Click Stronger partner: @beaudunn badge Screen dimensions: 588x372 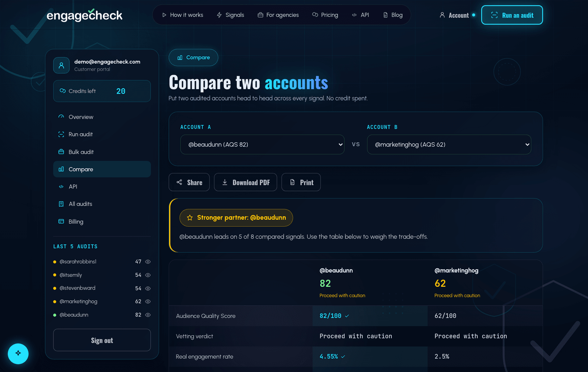(236, 218)
